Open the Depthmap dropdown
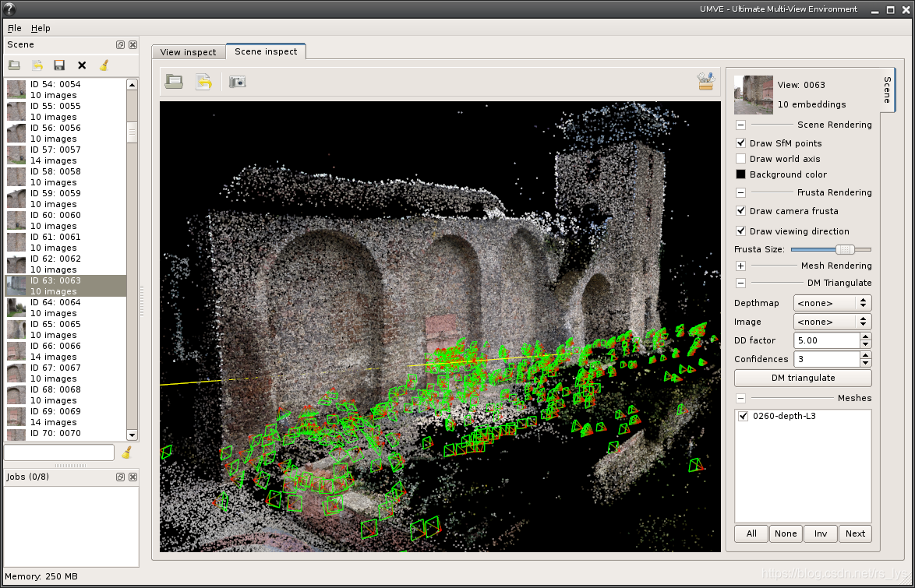Viewport: 915px width, 588px height. pyautogui.click(x=832, y=303)
